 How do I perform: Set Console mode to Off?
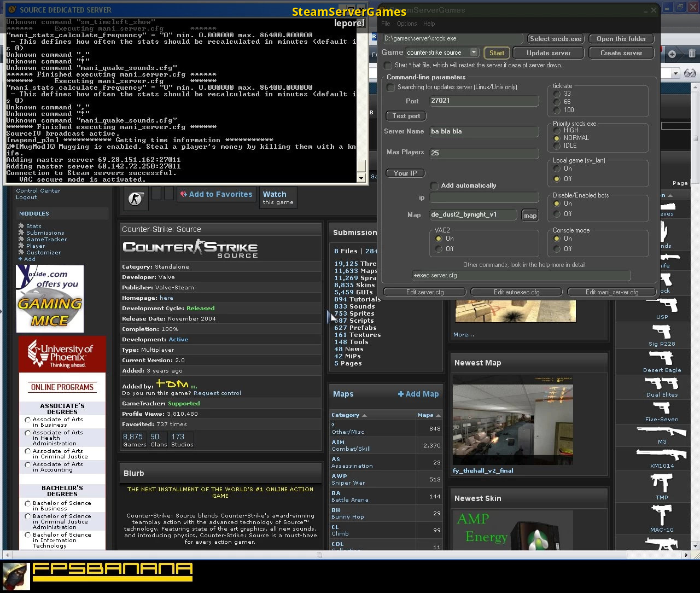click(557, 249)
